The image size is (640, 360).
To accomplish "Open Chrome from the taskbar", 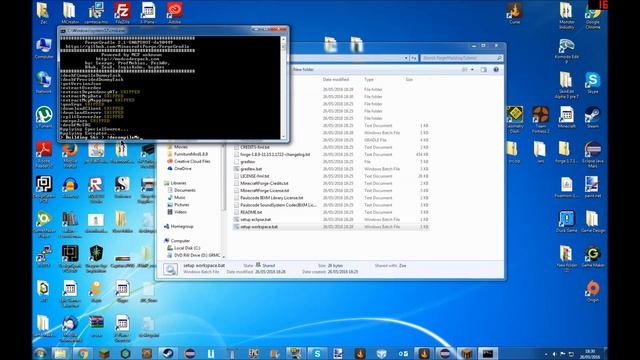I will point(83,353).
